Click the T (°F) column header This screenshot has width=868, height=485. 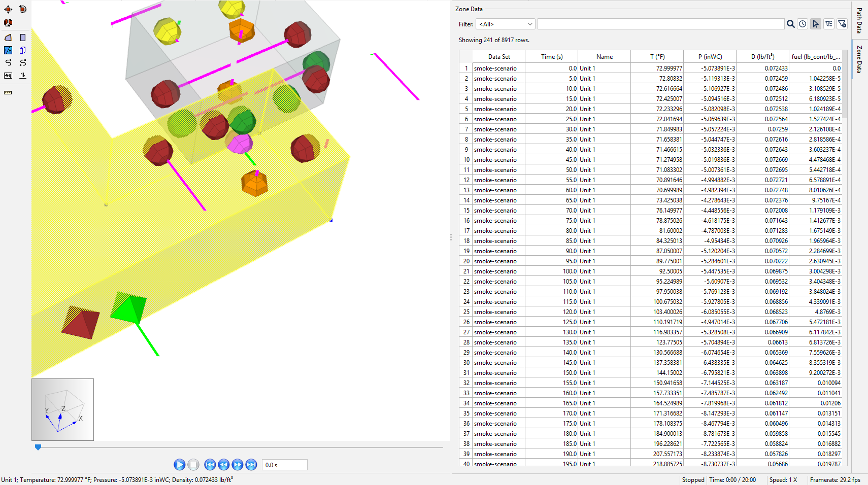(x=657, y=57)
